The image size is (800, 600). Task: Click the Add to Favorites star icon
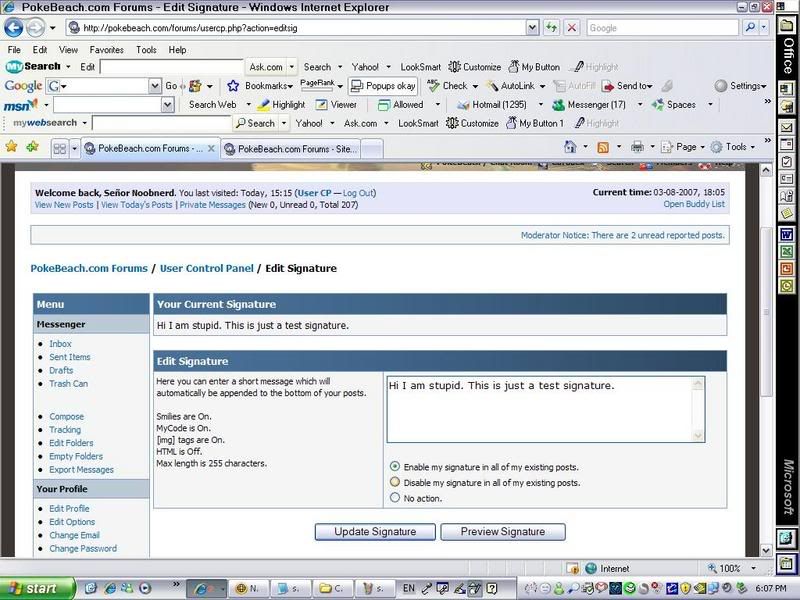pyautogui.click(x=33, y=147)
